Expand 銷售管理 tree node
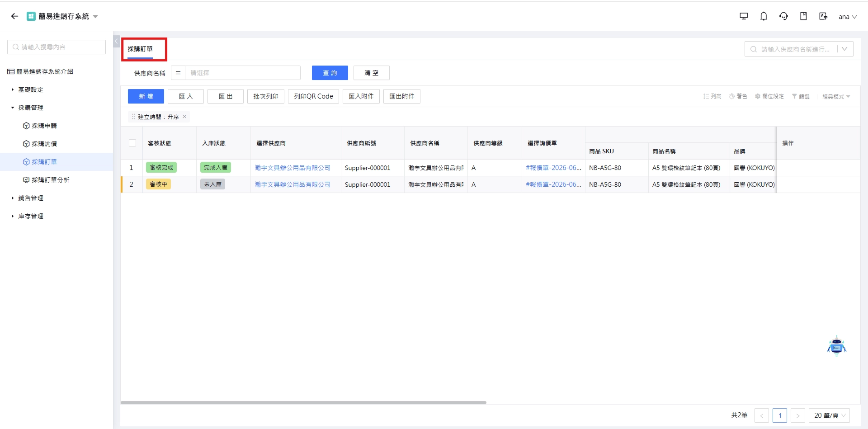This screenshot has height=429, width=868. coord(13,198)
